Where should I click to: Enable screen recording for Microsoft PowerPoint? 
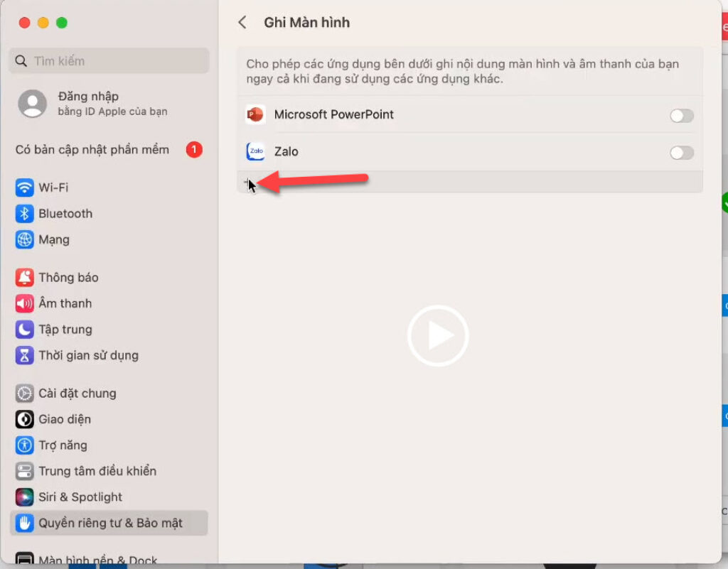click(x=681, y=116)
